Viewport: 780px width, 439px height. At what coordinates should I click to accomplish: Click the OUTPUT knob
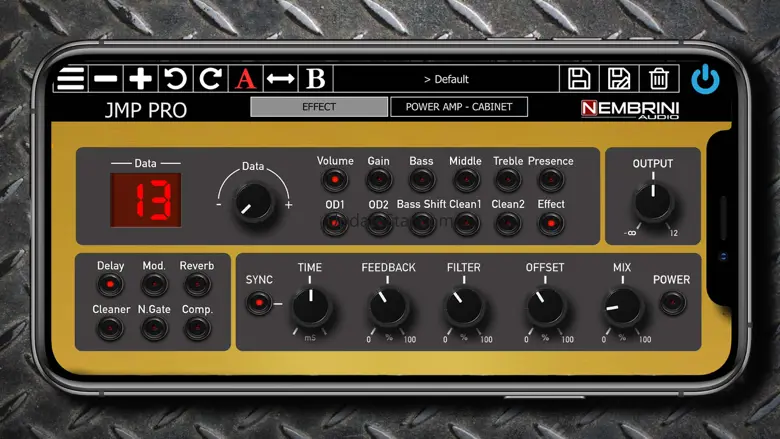click(653, 202)
